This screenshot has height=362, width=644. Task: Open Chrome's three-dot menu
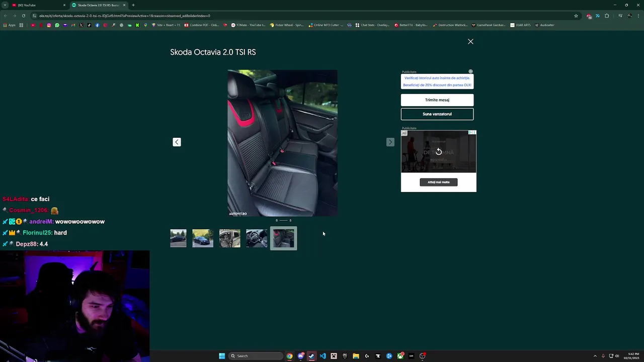click(638, 16)
